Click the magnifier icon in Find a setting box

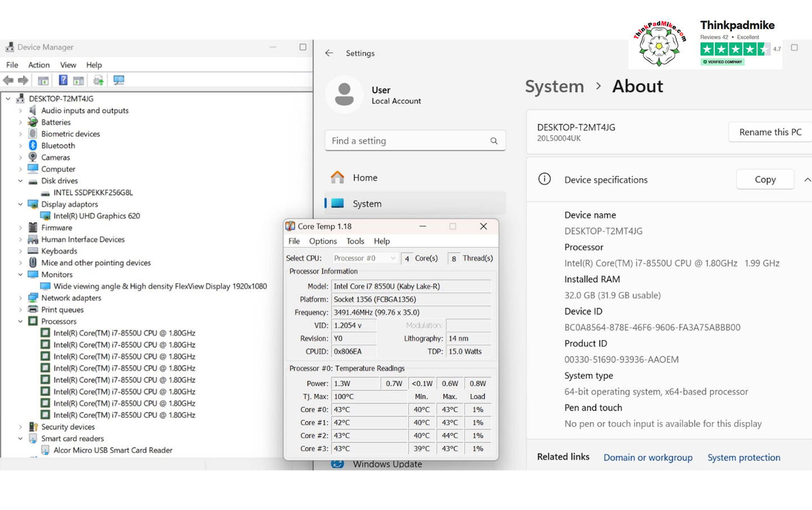click(494, 141)
